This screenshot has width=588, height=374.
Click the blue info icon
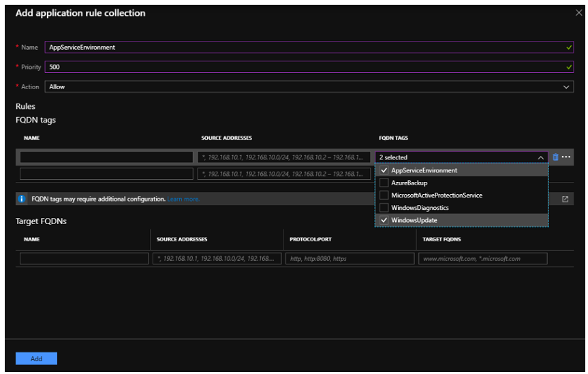[22, 199]
